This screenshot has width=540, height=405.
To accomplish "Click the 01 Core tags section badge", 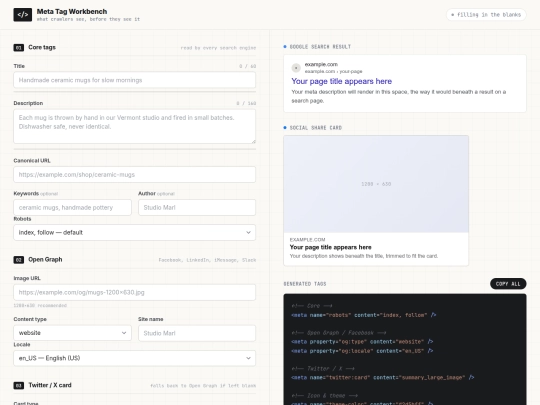I will click(19, 48).
